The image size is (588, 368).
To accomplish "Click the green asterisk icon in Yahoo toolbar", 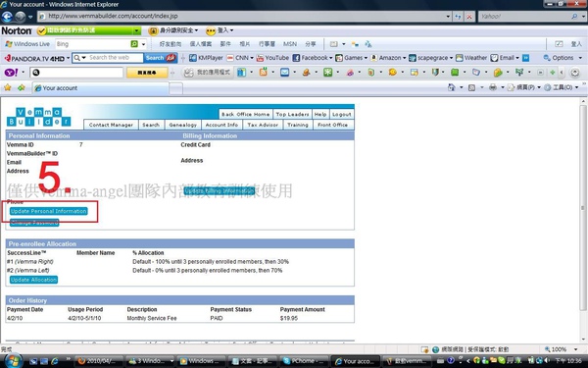I will [x=327, y=72].
